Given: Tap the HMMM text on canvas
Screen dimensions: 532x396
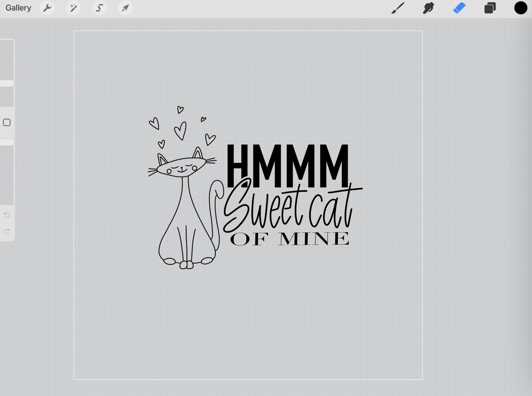Looking at the screenshot, I should click(x=288, y=166).
